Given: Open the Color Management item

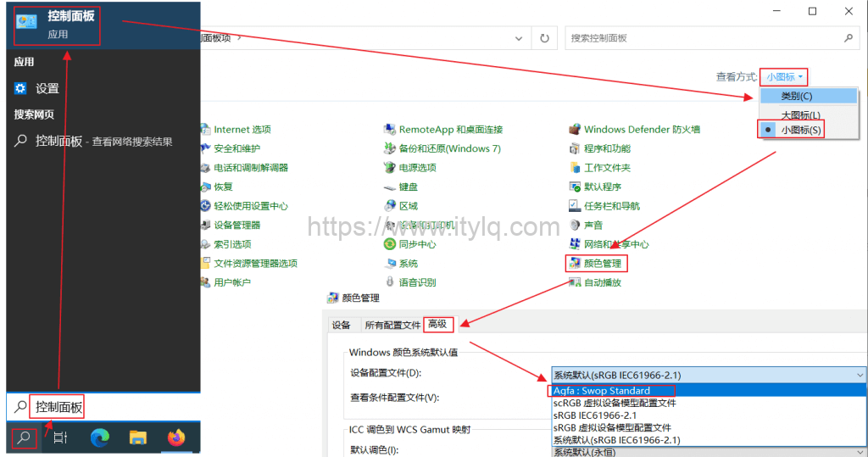Looking at the screenshot, I should click(x=607, y=264).
